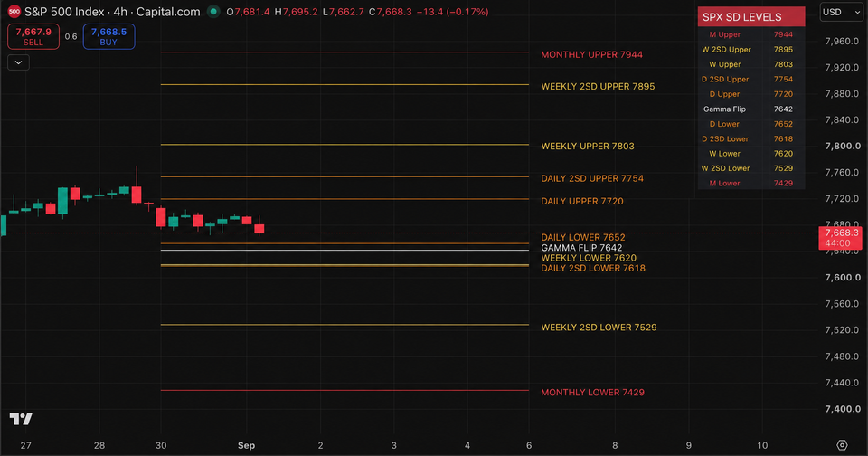Select the D Lower table row
The height and width of the screenshot is (456, 868).
point(751,124)
